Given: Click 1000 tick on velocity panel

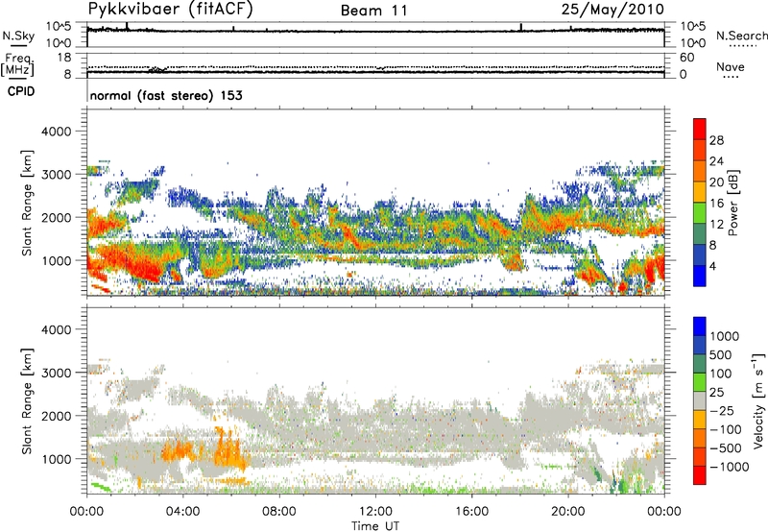Looking at the screenshot, I should click(x=56, y=459).
